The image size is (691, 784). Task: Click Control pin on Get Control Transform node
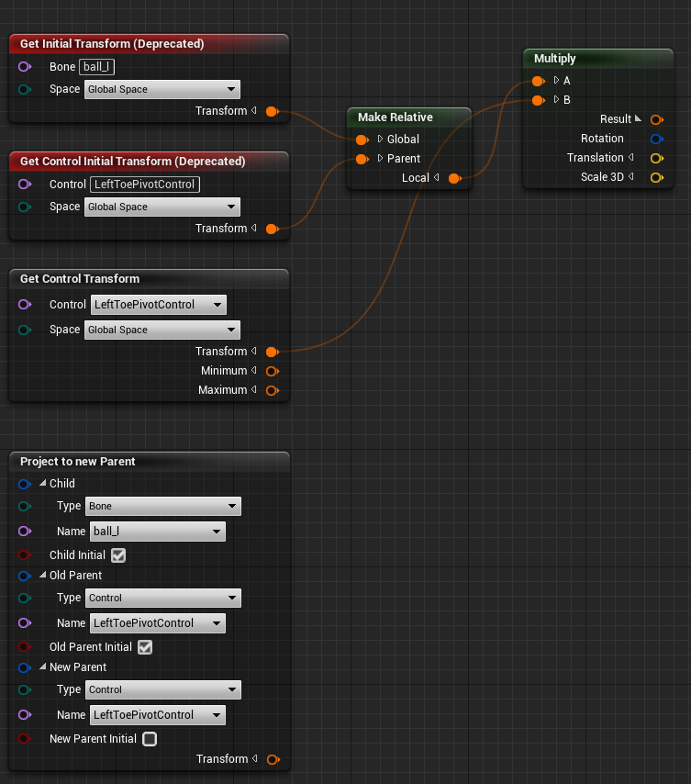25,305
